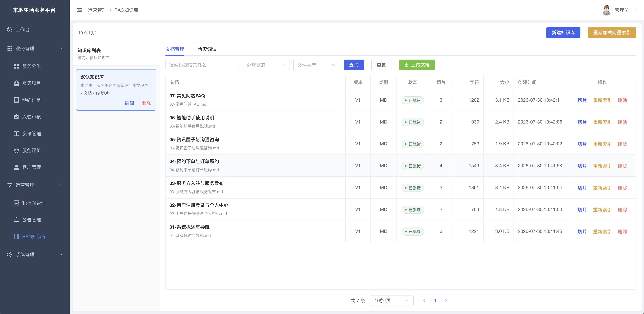Click the upload arrow icon in 上传文档

[x=407, y=65]
